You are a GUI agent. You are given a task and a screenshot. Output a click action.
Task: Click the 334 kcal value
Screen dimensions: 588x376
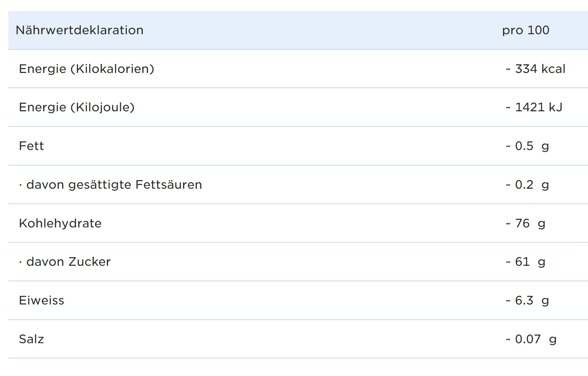coord(540,69)
